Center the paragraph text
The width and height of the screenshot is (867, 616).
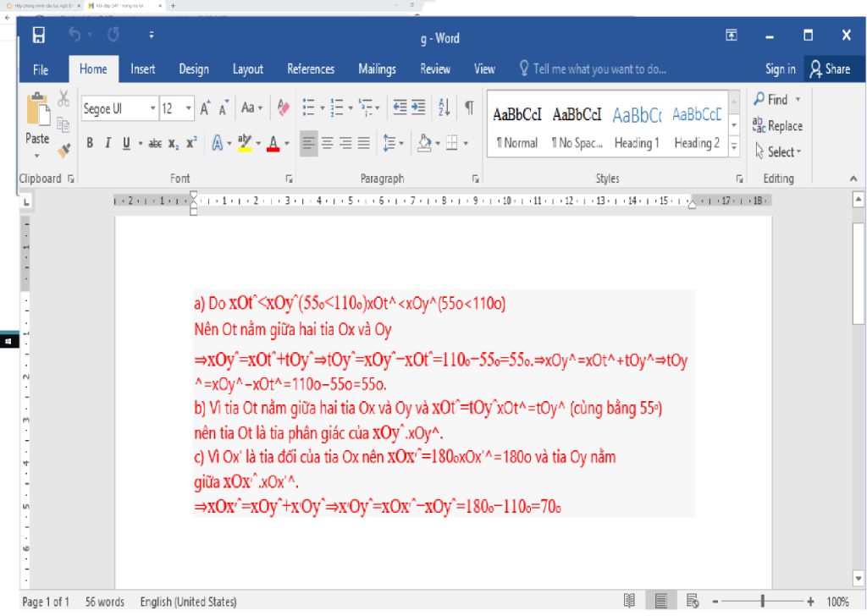(328, 144)
